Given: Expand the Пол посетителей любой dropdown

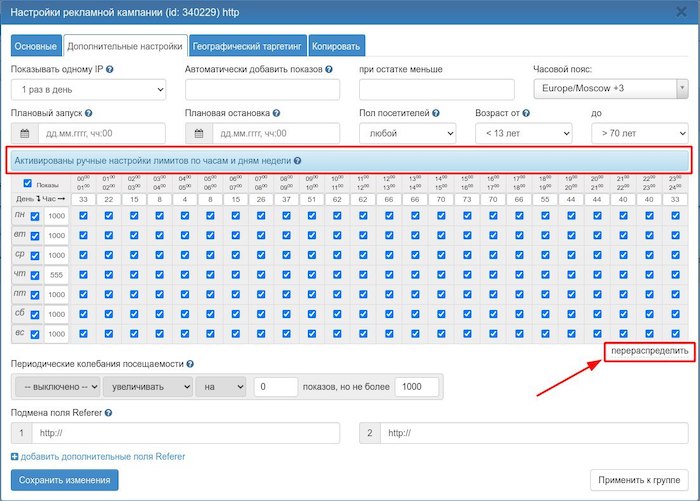Looking at the screenshot, I should (408, 133).
